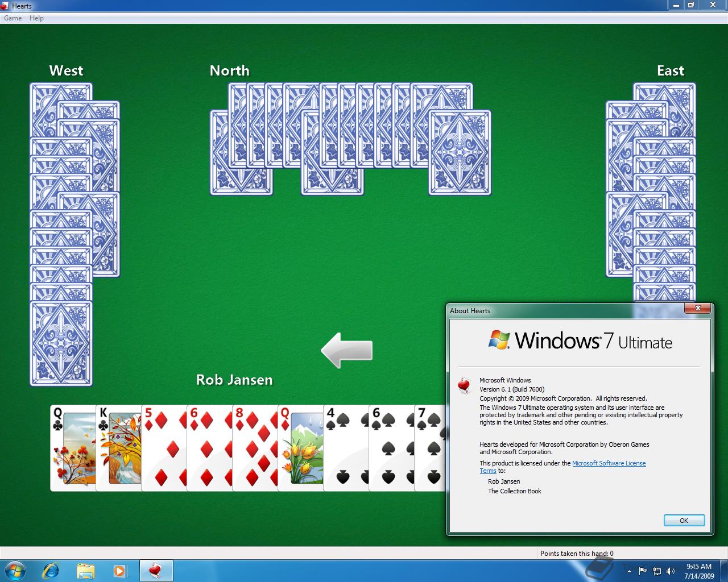Choose the Queen of Diamonds card
The width and height of the screenshot is (728, 582).
(x=300, y=448)
